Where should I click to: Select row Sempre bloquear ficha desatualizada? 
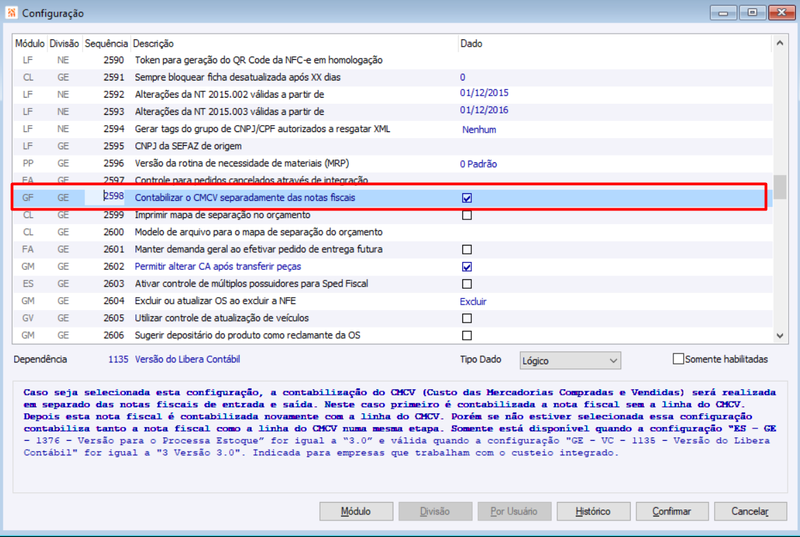click(392, 78)
